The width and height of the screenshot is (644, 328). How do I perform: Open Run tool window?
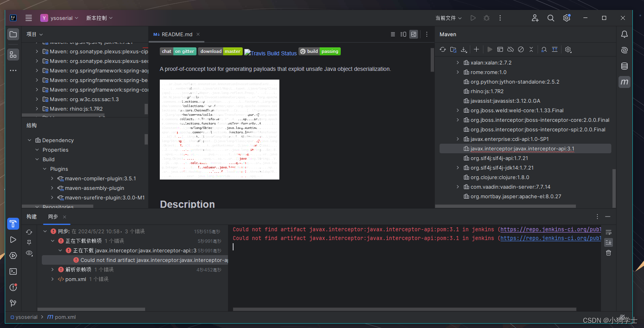pyautogui.click(x=13, y=240)
